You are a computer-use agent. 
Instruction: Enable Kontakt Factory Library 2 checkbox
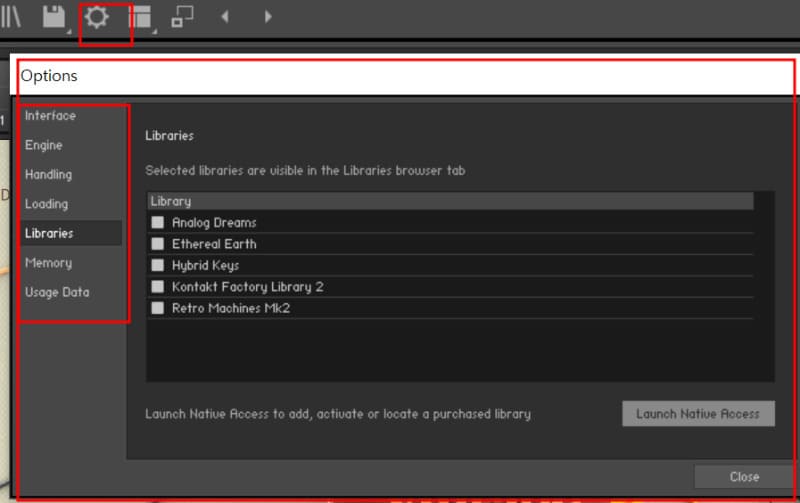click(x=158, y=287)
